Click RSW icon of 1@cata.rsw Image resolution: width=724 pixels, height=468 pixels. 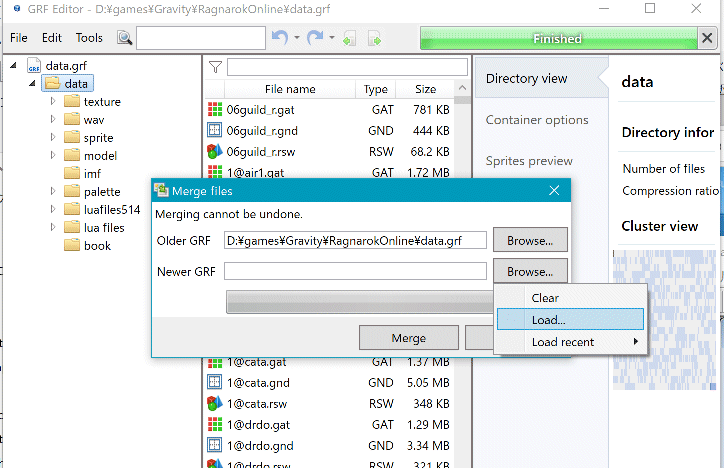(215, 403)
